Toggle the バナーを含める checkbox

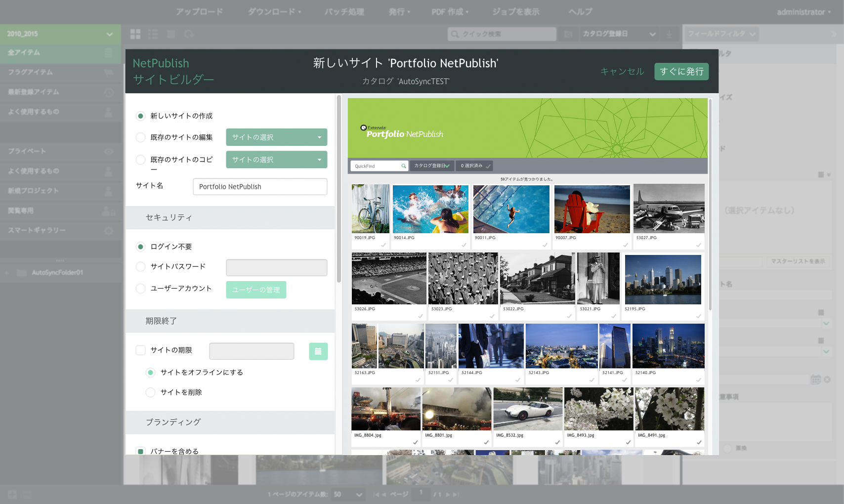(141, 451)
